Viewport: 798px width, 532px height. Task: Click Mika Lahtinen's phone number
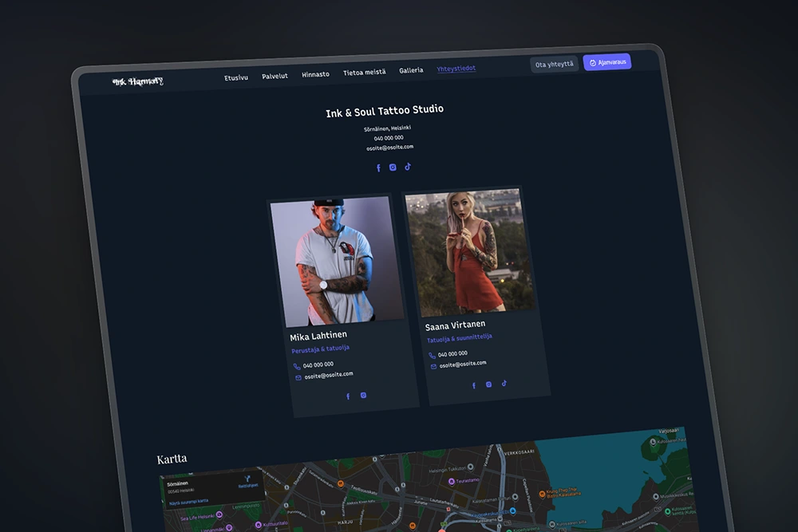coord(318,365)
